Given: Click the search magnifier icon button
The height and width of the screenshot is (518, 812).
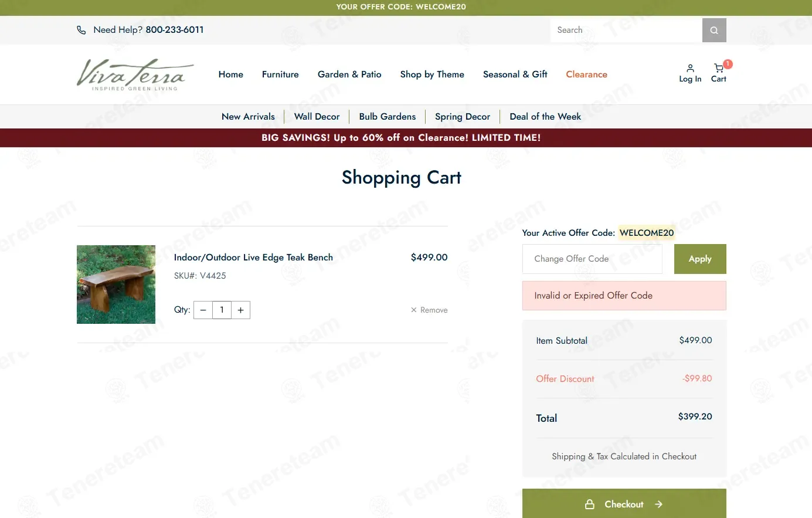Looking at the screenshot, I should click(x=714, y=30).
